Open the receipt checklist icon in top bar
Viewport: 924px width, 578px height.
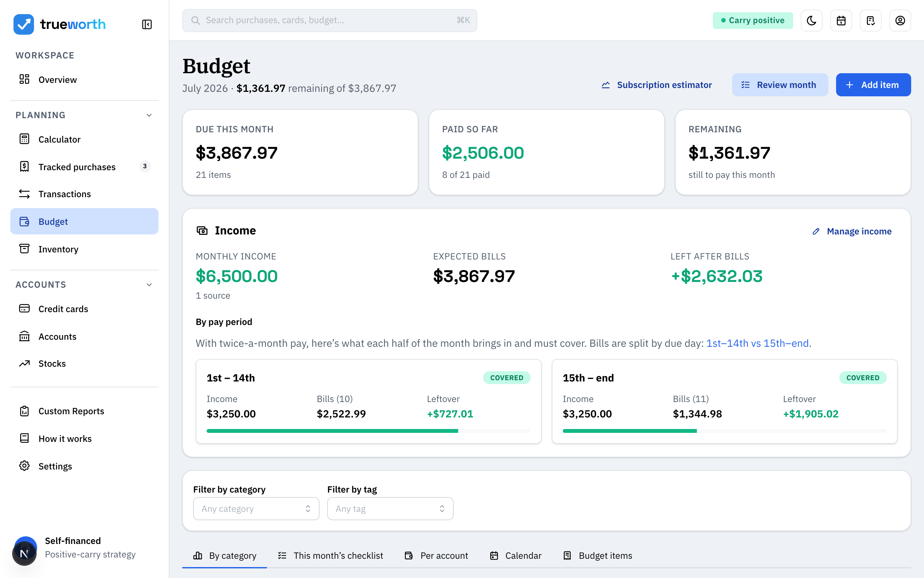[870, 21]
